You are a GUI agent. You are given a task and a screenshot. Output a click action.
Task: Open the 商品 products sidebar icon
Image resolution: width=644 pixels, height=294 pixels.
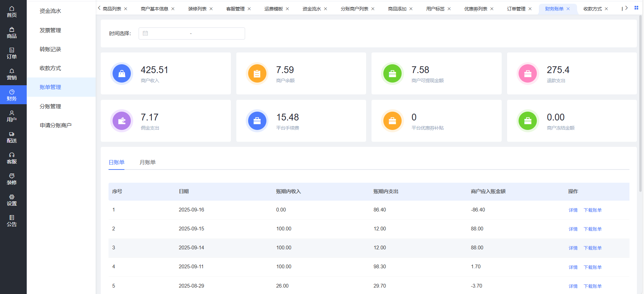(12, 33)
